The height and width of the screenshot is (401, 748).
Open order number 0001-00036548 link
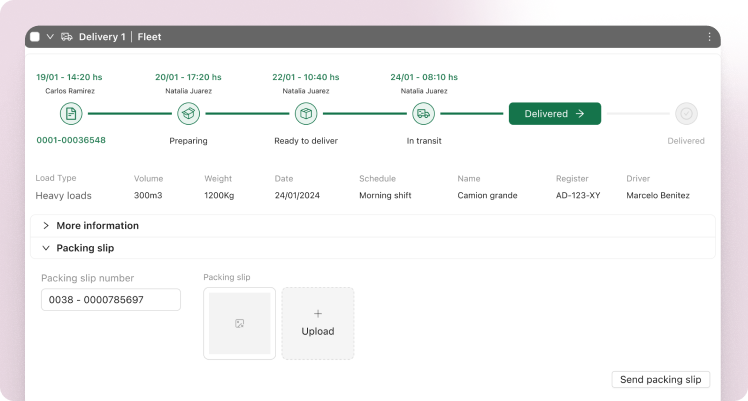coord(71,140)
